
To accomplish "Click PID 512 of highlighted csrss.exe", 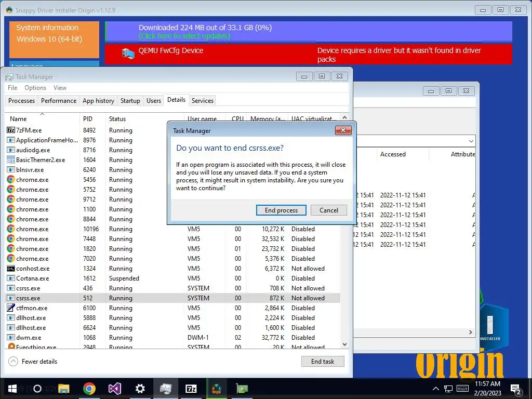I will 88,298.
